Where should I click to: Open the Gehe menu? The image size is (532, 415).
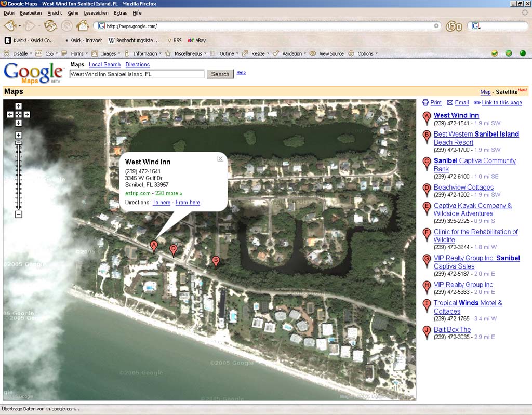[x=73, y=13]
